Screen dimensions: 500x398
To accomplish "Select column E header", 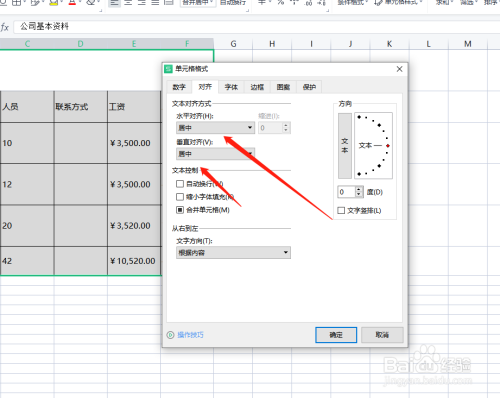I will pyautogui.click(x=134, y=44).
